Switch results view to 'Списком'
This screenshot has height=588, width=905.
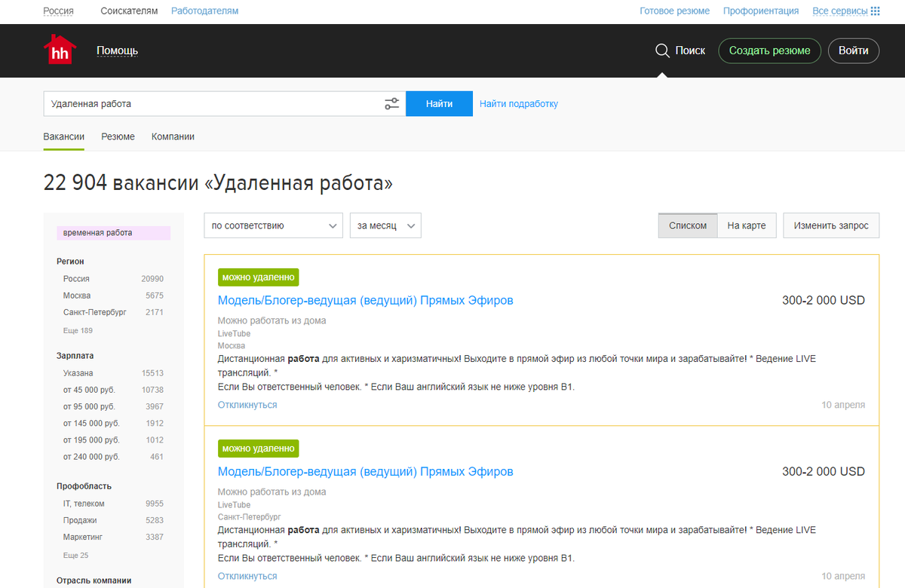coord(687,225)
